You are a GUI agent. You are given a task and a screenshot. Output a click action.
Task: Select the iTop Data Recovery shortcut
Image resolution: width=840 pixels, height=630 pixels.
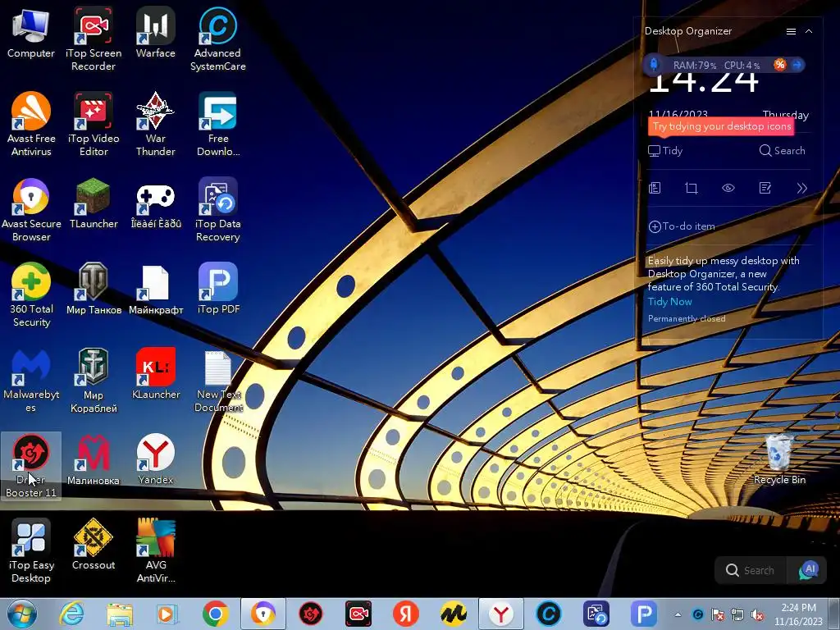pos(217,210)
